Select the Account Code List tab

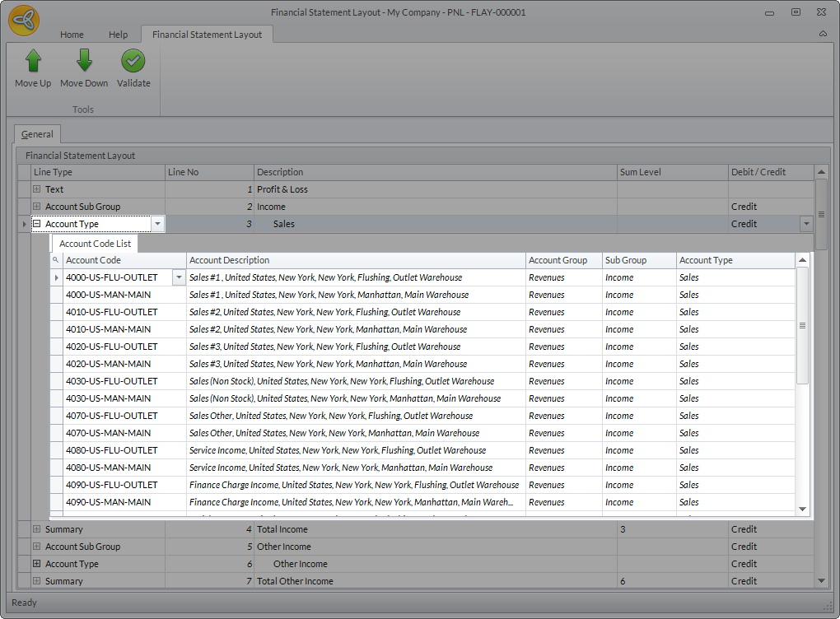[95, 244]
